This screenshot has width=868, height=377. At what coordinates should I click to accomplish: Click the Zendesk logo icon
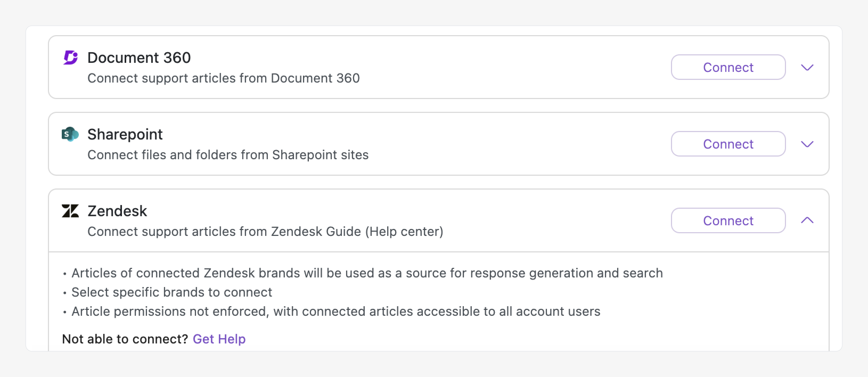tap(70, 211)
